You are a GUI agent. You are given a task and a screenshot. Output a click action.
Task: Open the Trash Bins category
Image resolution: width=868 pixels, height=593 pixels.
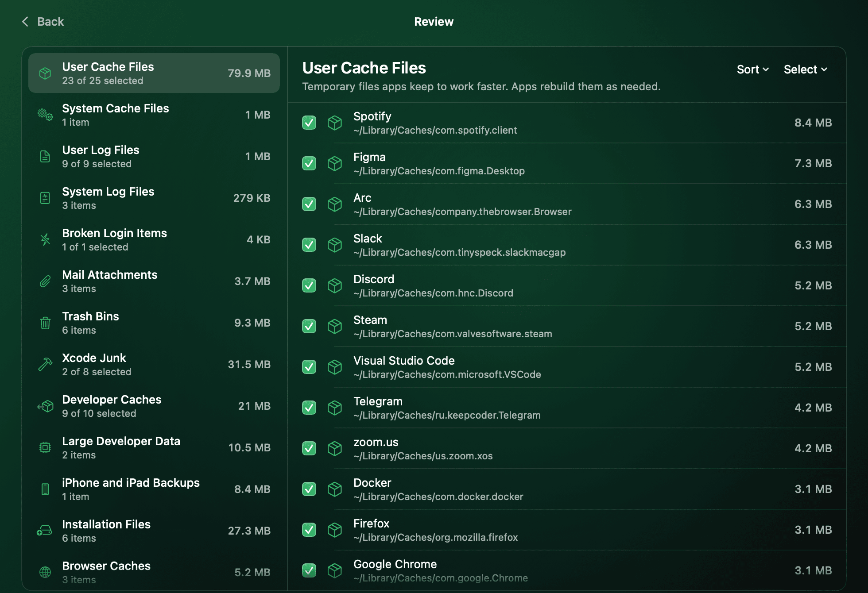(x=154, y=323)
